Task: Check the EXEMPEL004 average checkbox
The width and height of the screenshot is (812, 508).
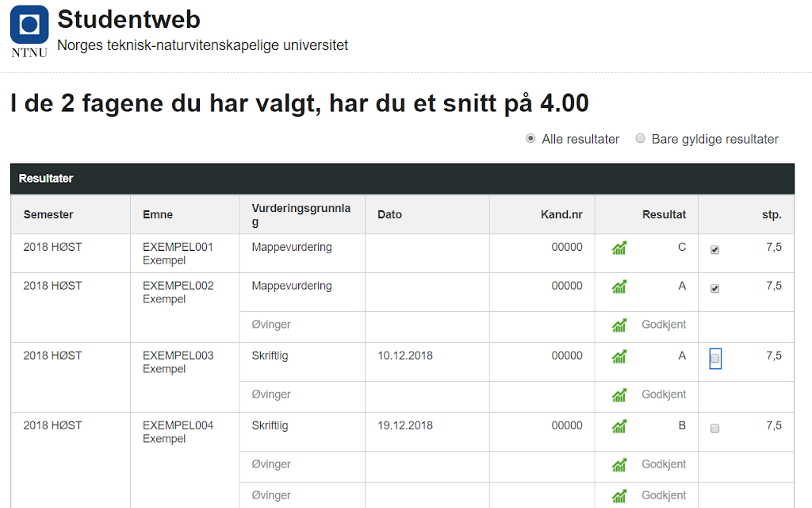Action: (x=714, y=428)
